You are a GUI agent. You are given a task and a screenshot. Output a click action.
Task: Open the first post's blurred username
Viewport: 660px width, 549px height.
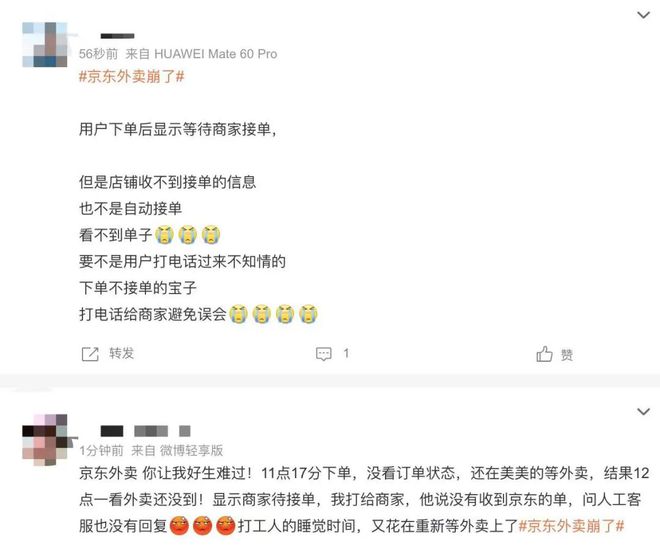[117, 36]
